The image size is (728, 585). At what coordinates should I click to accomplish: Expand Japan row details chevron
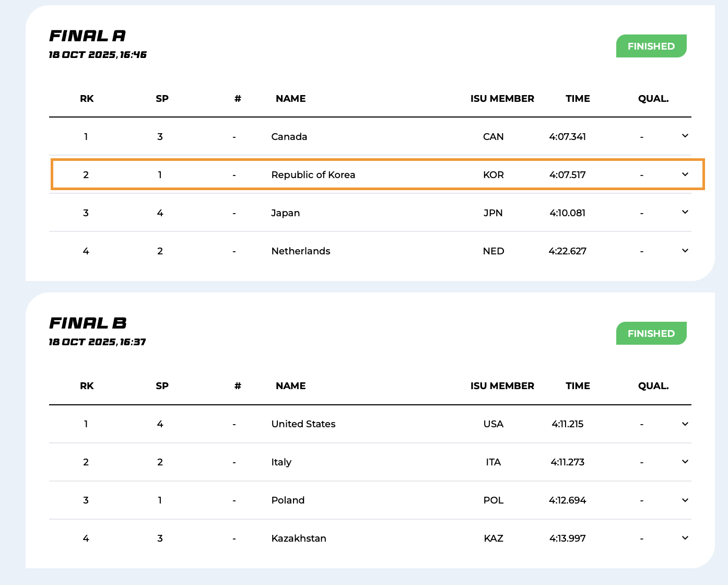click(x=685, y=212)
